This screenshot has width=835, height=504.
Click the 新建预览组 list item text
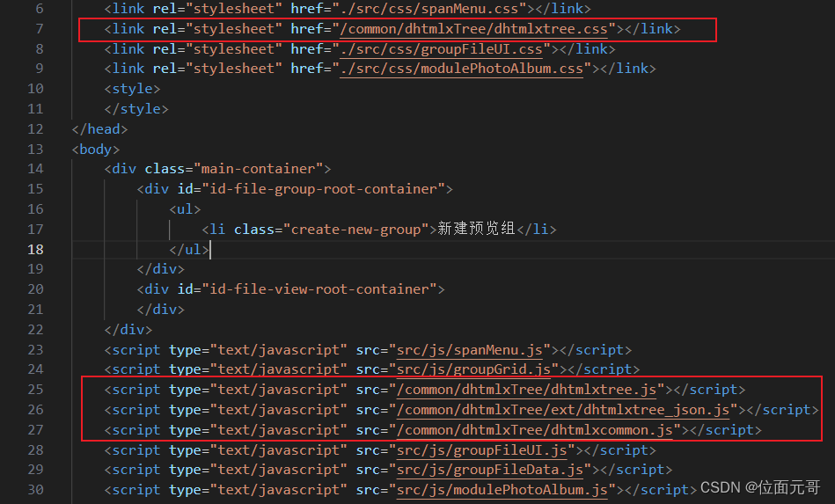(476, 229)
